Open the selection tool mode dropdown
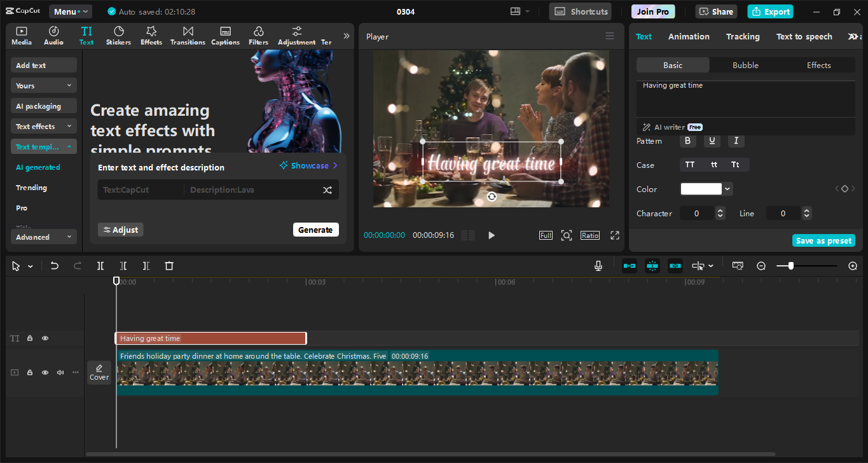 (30, 266)
